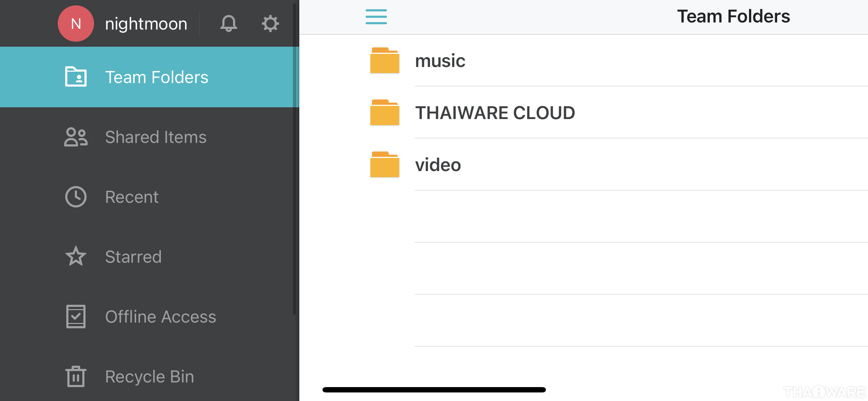Click the Recent clock icon
The image size is (868, 401).
tap(76, 197)
